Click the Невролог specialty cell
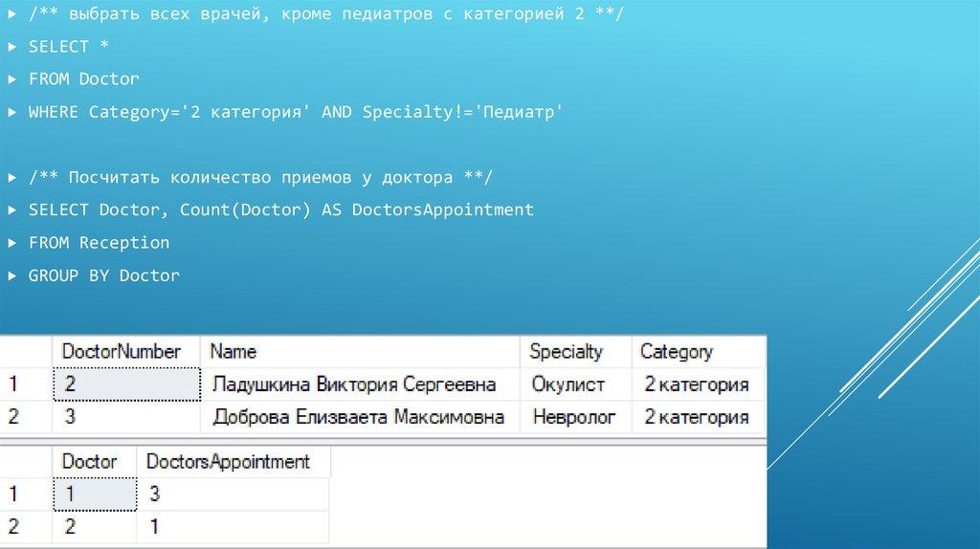This screenshot has height=549, width=980. (574, 417)
